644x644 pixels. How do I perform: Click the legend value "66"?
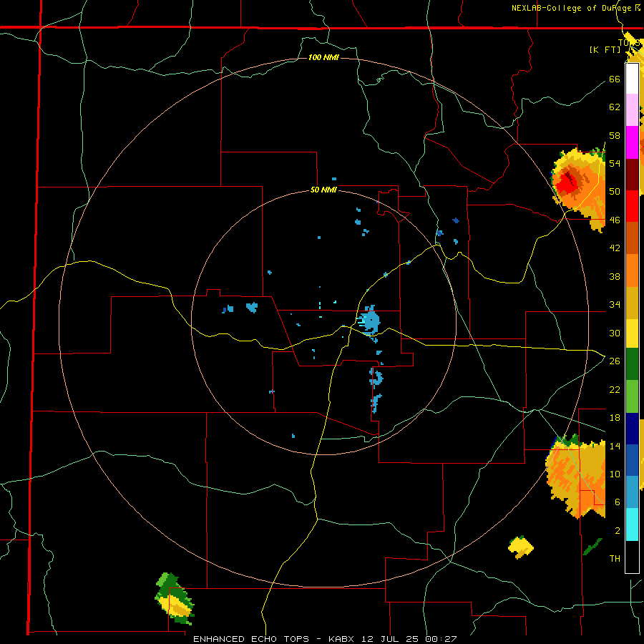[615, 79]
